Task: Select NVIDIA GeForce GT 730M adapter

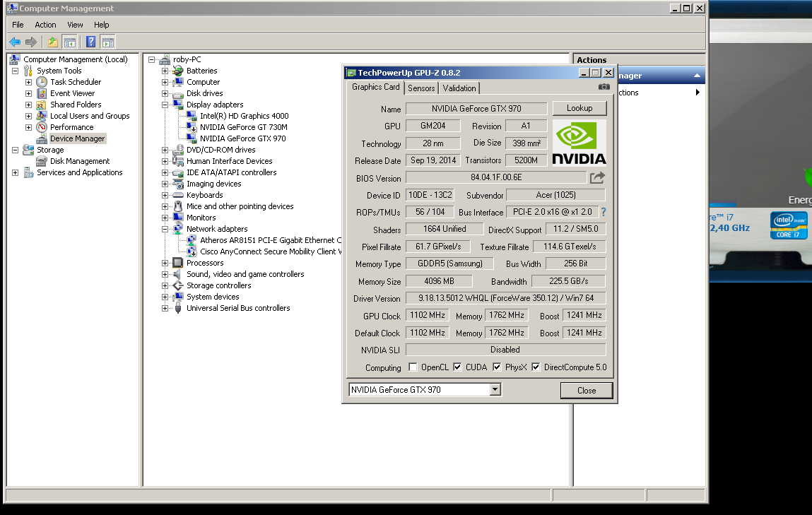Action: 243,127
